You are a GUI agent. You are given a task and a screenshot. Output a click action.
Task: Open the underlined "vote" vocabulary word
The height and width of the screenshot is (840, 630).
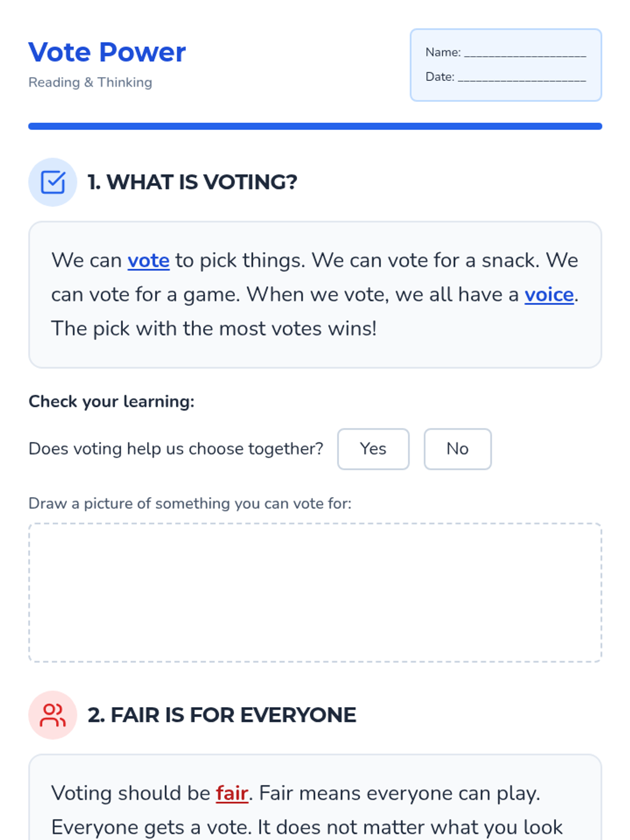point(149,260)
